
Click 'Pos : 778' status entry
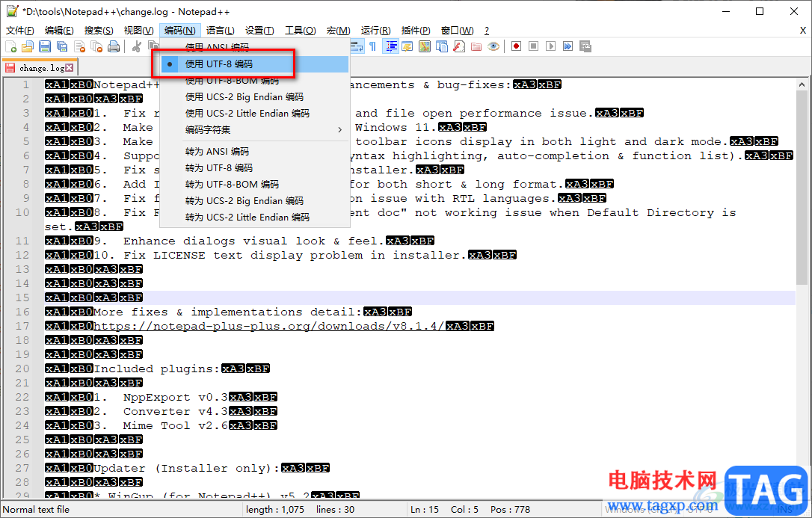click(x=510, y=510)
